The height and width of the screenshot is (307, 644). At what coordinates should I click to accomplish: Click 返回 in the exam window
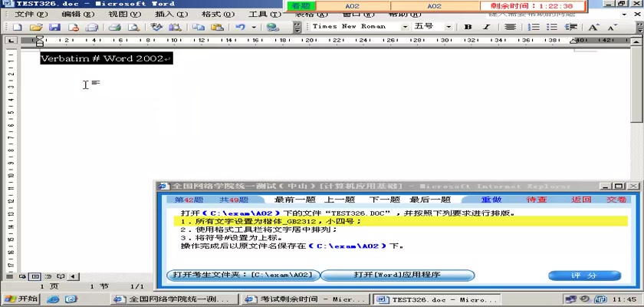(581, 200)
